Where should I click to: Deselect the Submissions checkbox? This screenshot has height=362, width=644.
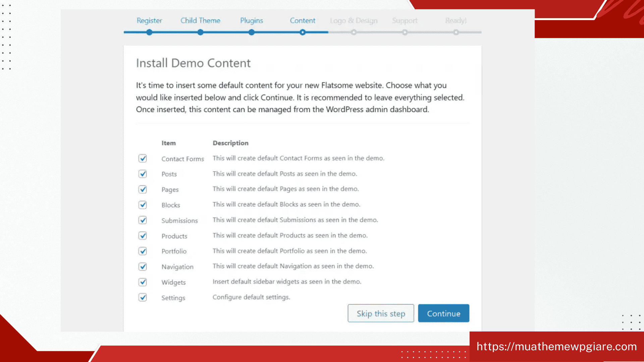click(143, 220)
